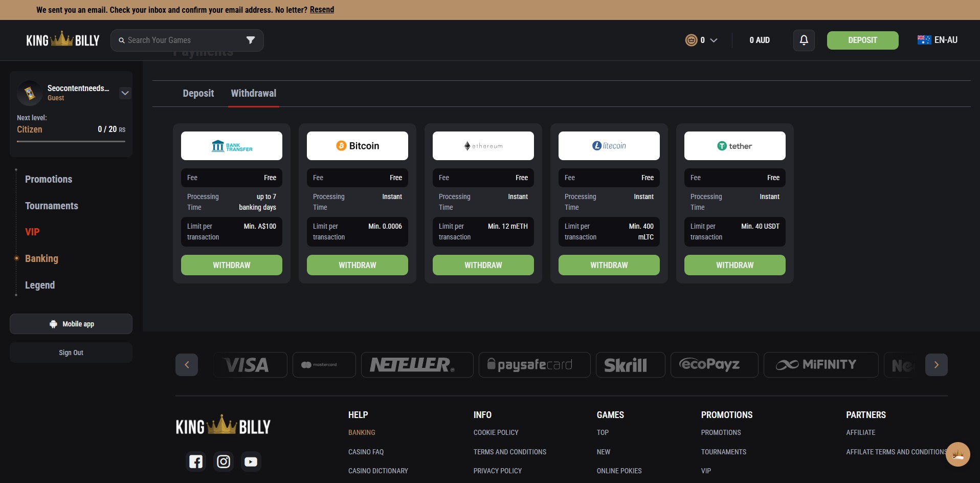Screen dimensions: 980x483
Task: Open footer Casino Dictionary link
Action: [378, 471]
